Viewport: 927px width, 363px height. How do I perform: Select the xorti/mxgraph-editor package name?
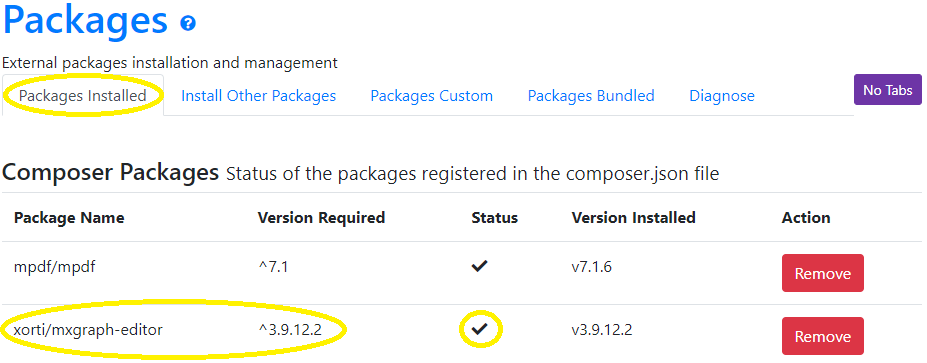[x=88, y=330]
